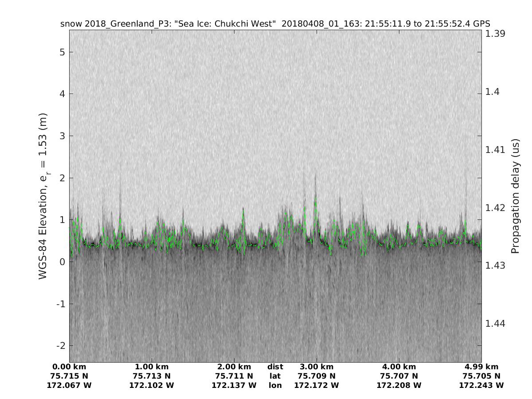Click the 0.00 km distance label
The width and height of the screenshot is (532, 399).
pos(69,367)
